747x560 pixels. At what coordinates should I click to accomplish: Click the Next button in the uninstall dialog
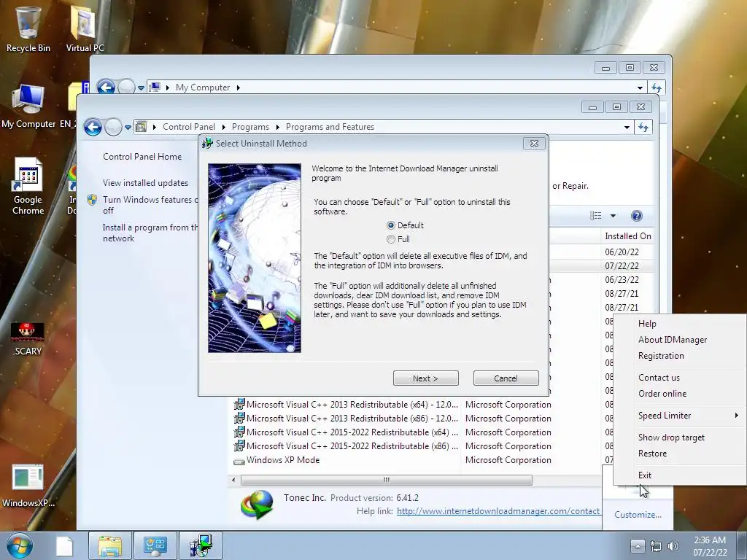[425, 378]
